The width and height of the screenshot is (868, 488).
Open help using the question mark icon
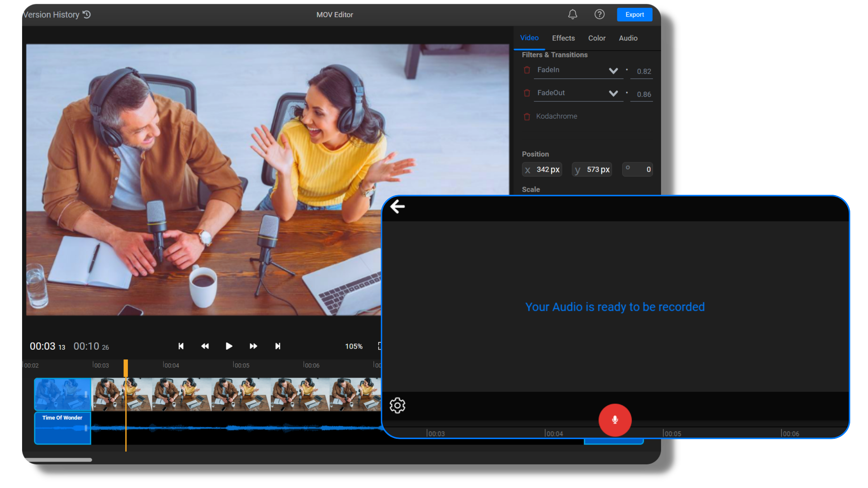(x=599, y=14)
